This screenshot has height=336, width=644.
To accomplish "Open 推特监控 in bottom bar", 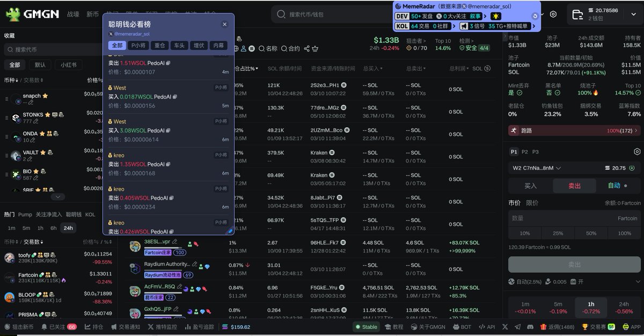I will coord(162,327).
